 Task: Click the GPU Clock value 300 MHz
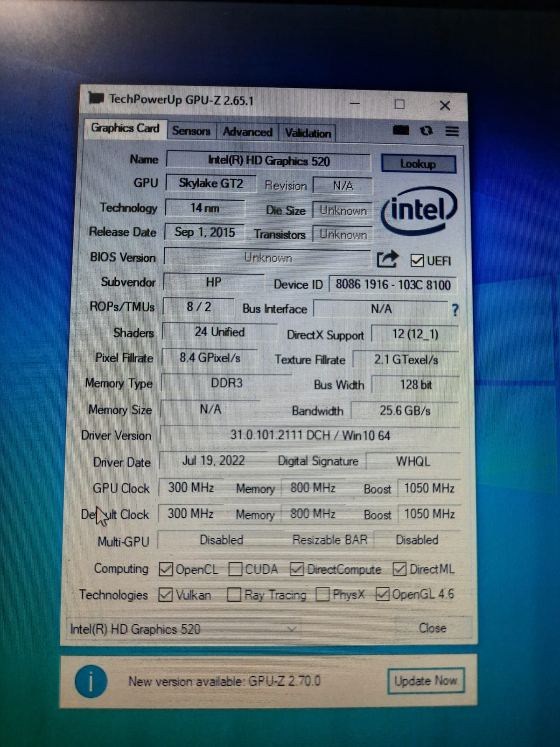pos(191,488)
